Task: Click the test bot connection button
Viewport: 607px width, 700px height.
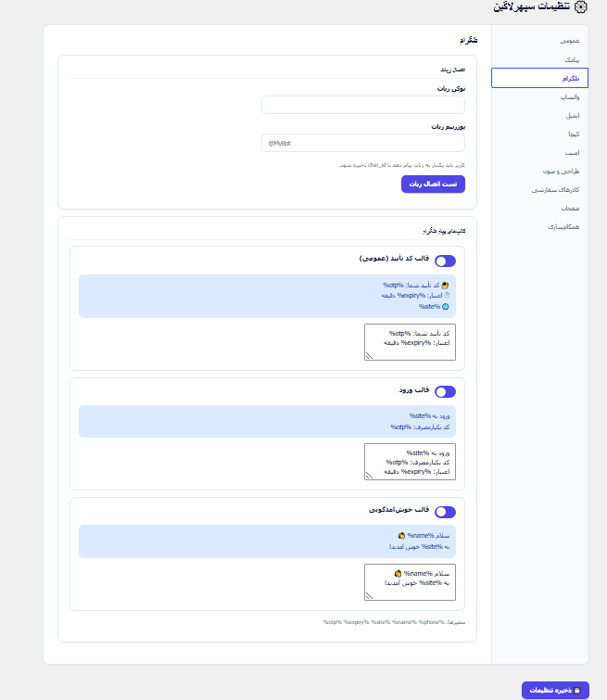Action: (433, 184)
